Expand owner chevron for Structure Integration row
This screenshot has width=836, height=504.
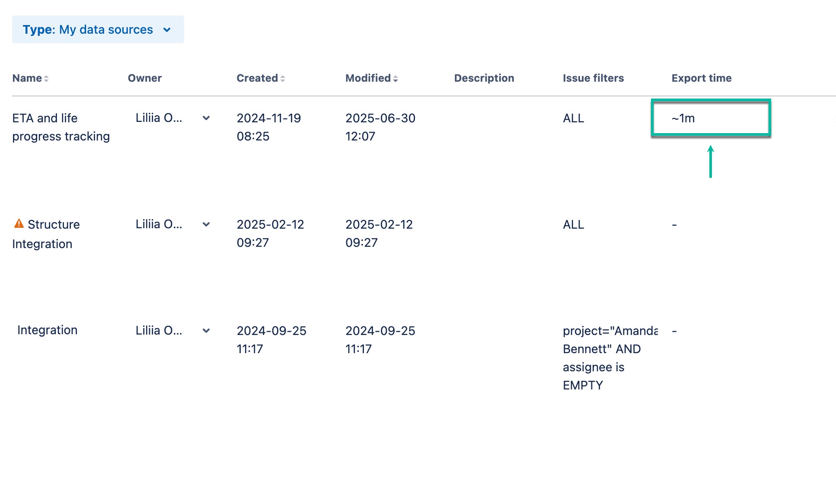pos(206,224)
